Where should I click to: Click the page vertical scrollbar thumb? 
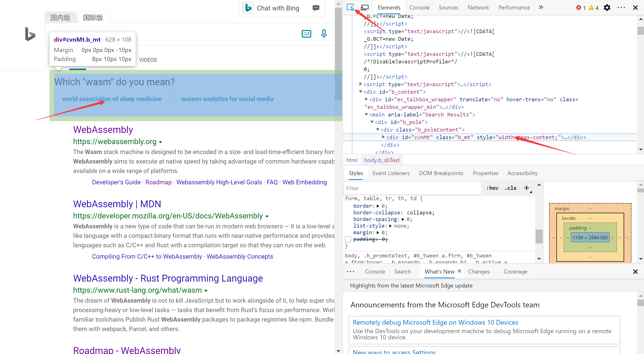338,54
